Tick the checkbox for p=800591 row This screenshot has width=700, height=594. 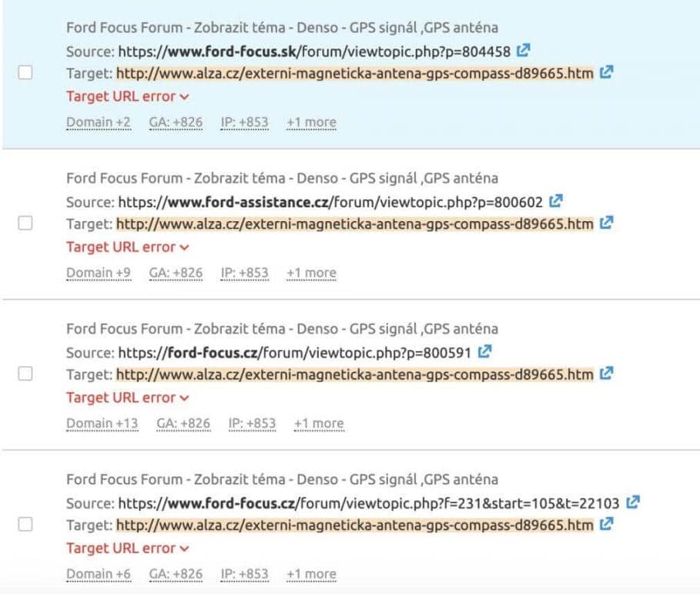(x=25, y=374)
